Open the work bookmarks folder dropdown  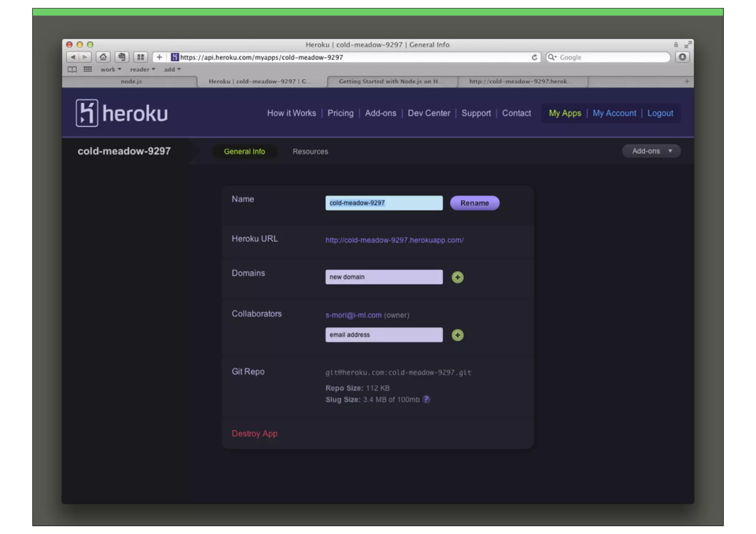coord(111,69)
